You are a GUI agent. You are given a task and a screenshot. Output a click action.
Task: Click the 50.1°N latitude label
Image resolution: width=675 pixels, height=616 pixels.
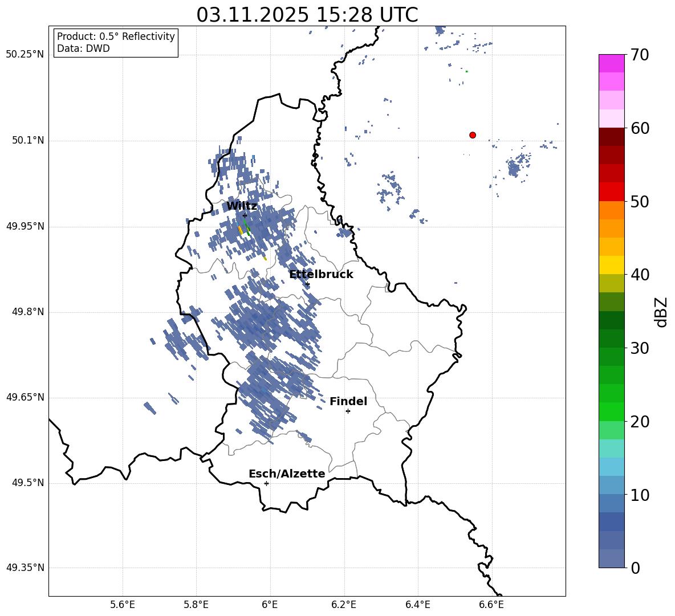tap(28, 141)
